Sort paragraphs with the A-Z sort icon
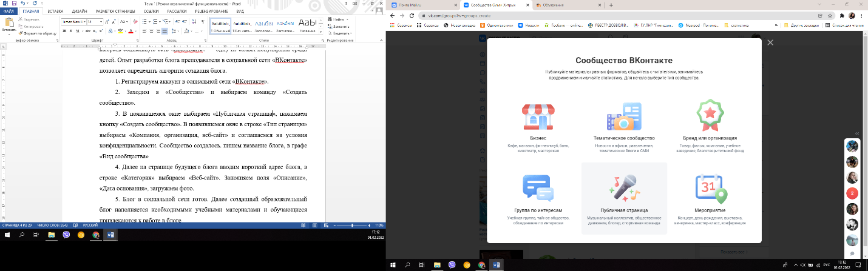Viewport: 868px width, 271px height. [x=194, y=22]
